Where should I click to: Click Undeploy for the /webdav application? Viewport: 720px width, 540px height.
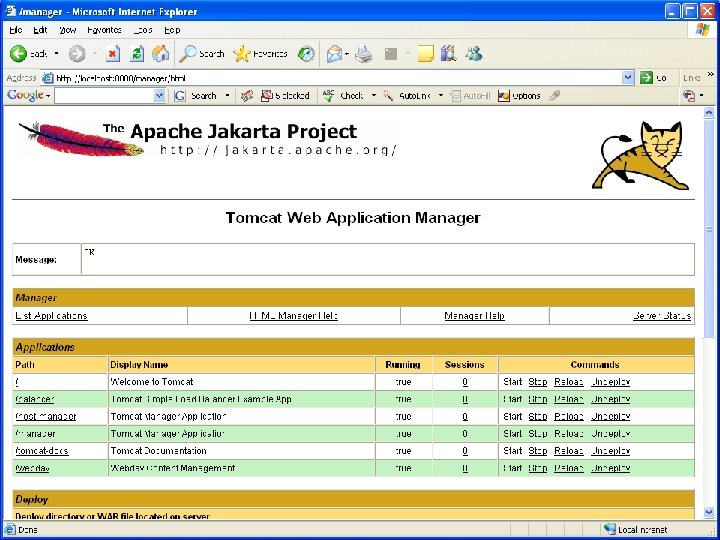click(x=611, y=468)
